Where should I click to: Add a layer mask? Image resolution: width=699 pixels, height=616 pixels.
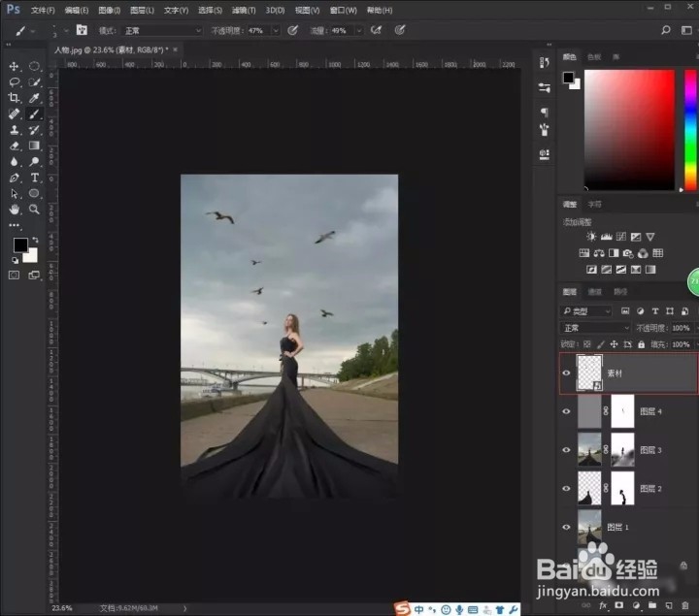(619, 605)
